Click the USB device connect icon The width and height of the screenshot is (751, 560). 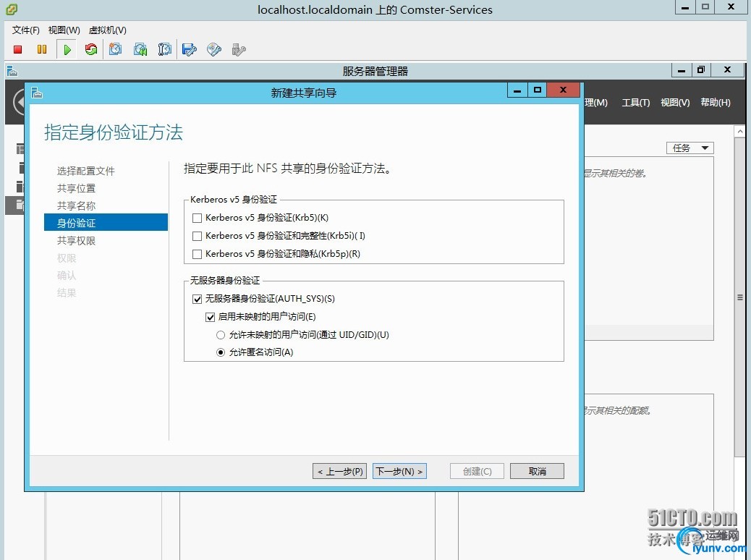(239, 49)
